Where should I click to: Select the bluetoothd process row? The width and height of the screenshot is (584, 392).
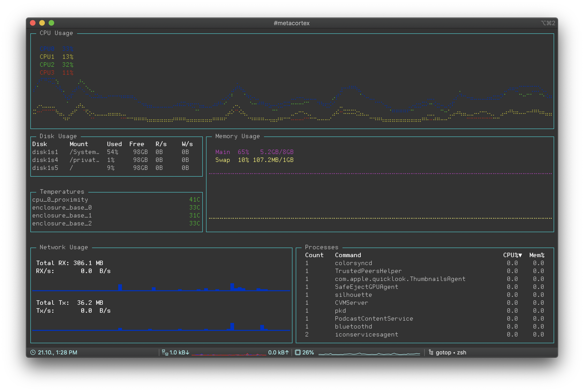click(x=425, y=327)
